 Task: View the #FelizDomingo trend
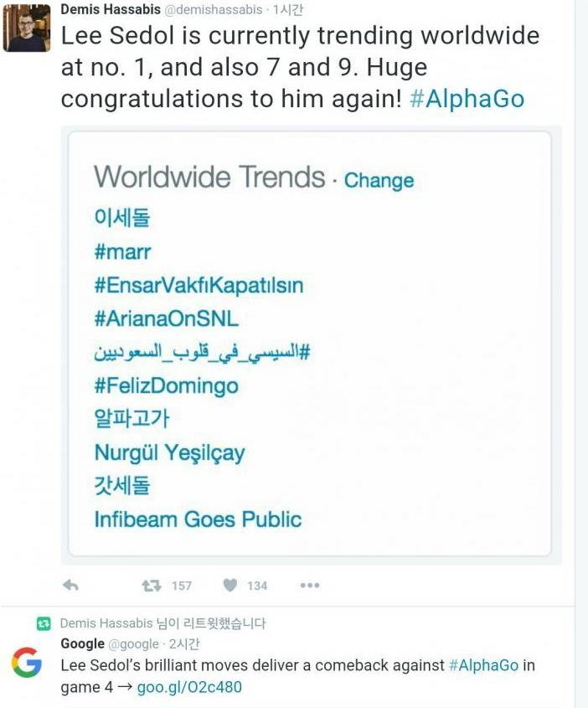click(x=166, y=385)
